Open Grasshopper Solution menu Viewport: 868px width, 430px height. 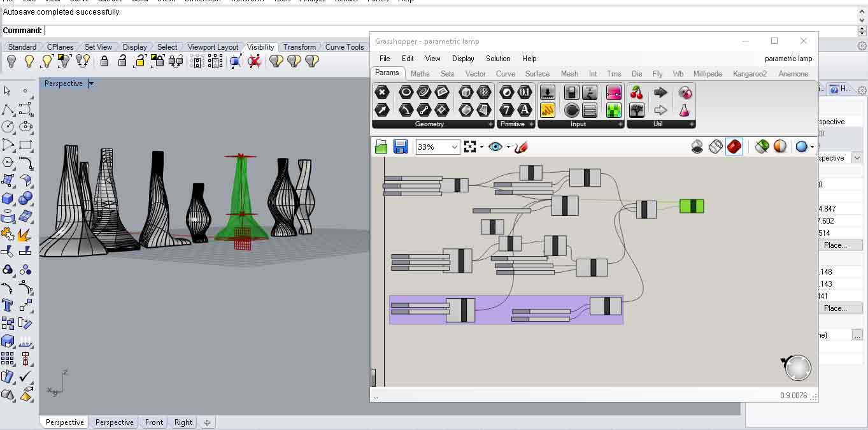(498, 59)
